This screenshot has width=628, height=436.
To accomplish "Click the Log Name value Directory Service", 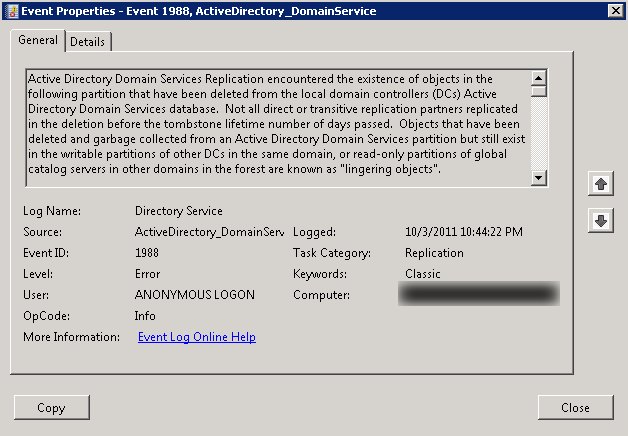I will [178, 211].
